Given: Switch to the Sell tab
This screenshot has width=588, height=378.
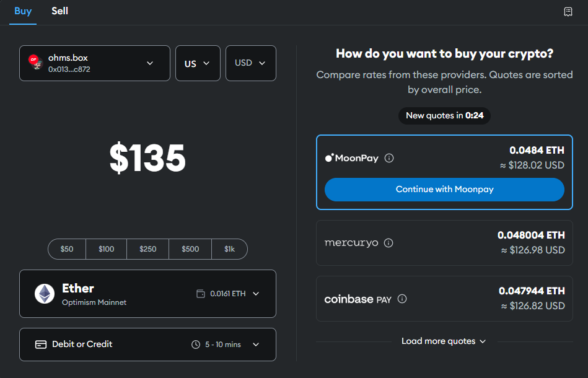Looking at the screenshot, I should [60, 11].
